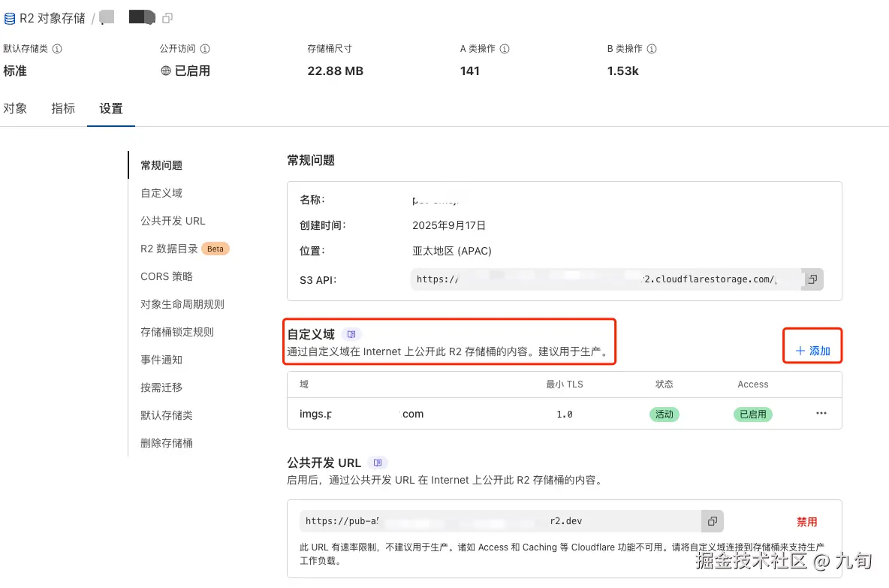
Task: Switch to the 对象 tab
Action: [x=15, y=108]
